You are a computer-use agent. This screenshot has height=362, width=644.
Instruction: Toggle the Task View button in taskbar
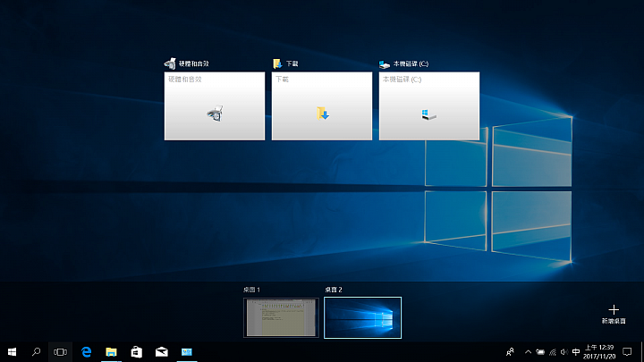tap(61, 352)
